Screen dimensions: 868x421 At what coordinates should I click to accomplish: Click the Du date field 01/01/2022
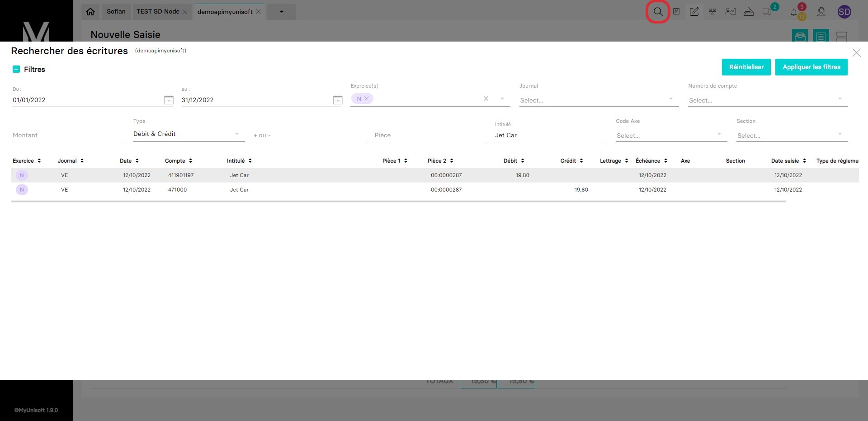(x=87, y=100)
